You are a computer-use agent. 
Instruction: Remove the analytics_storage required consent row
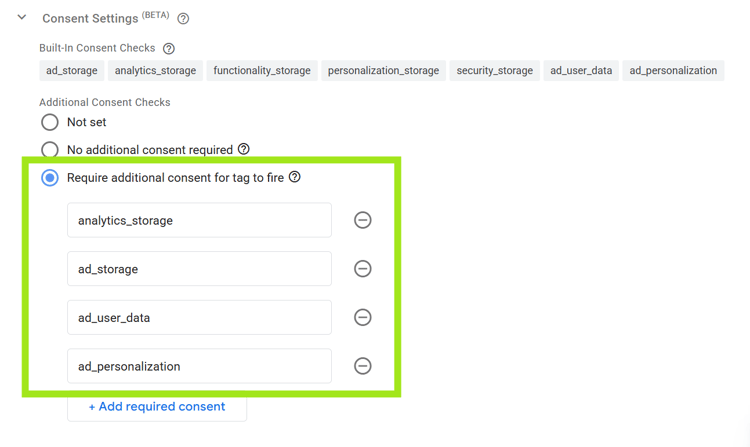363,220
